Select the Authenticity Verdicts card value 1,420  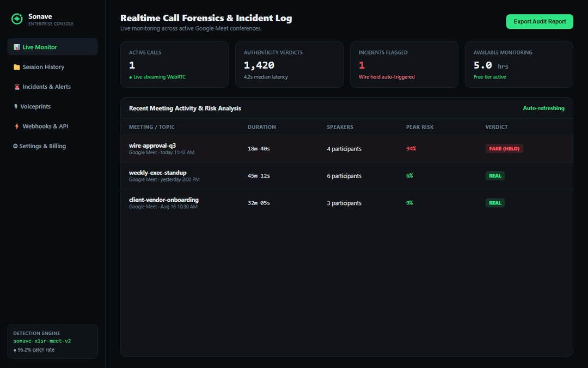(x=259, y=65)
